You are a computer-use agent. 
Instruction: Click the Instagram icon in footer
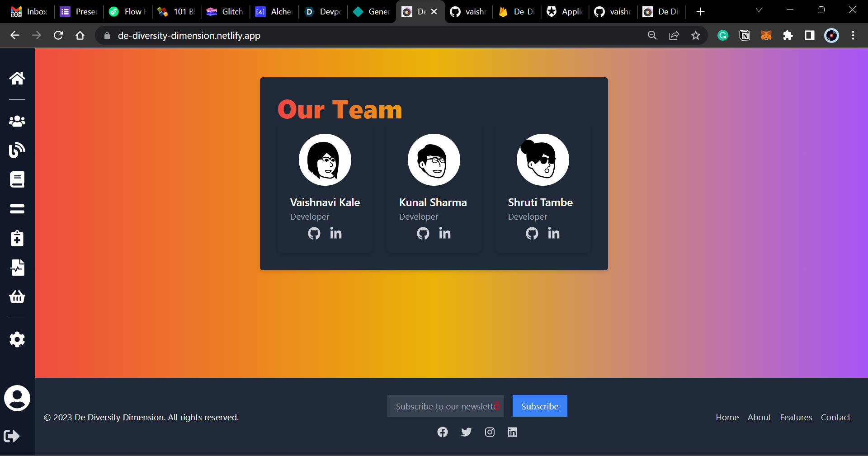pyautogui.click(x=490, y=432)
